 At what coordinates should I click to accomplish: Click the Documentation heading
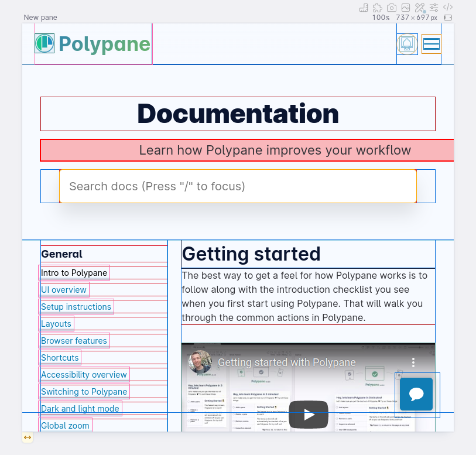coord(238,114)
